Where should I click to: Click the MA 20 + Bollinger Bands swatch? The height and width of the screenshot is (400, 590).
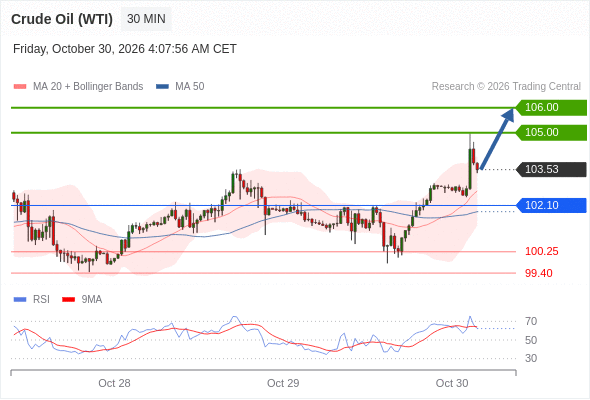pyautogui.click(x=20, y=87)
